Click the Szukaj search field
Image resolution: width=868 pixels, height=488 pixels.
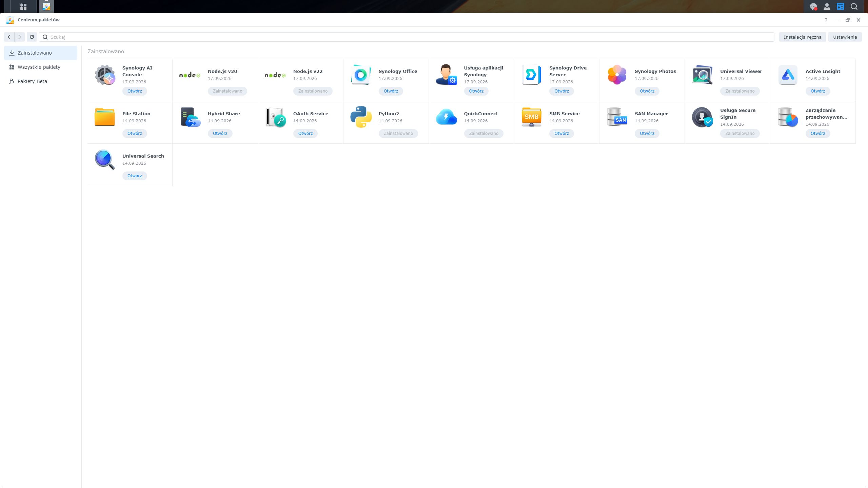(407, 37)
